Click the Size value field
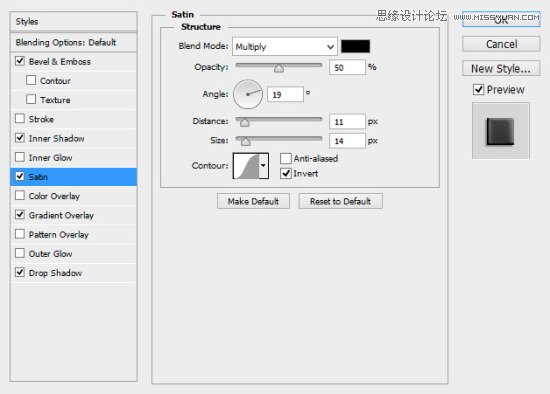The width and height of the screenshot is (550, 394). click(x=347, y=141)
